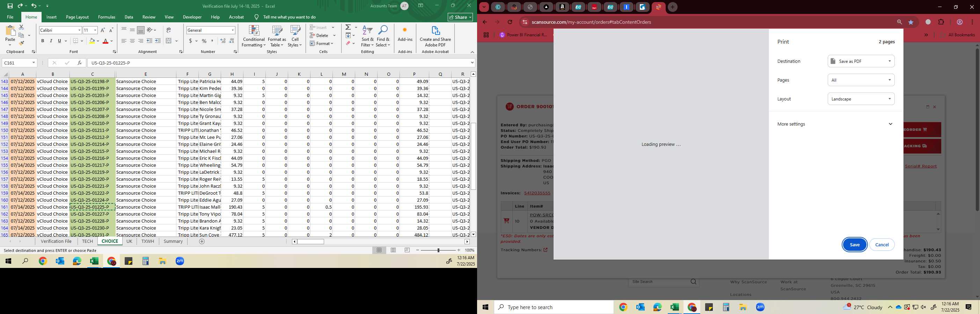Click the Increase Decimal icon
The image size is (980, 314).
223,41
